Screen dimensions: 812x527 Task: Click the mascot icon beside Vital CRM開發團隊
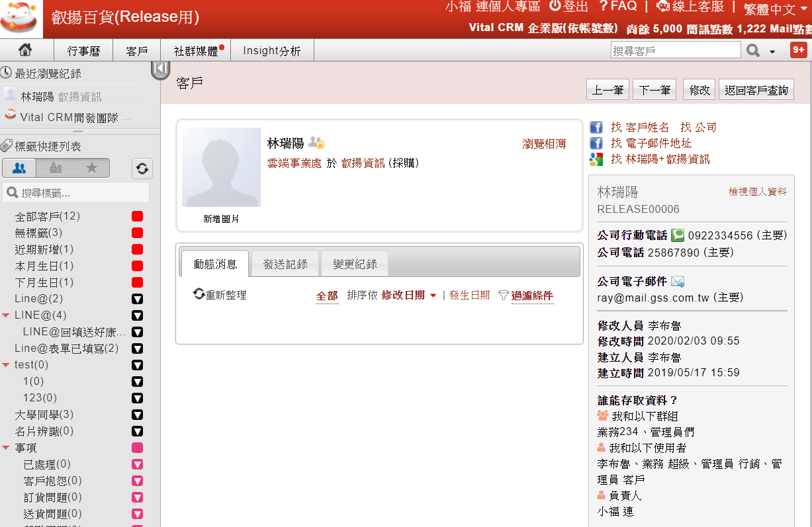(x=10, y=115)
